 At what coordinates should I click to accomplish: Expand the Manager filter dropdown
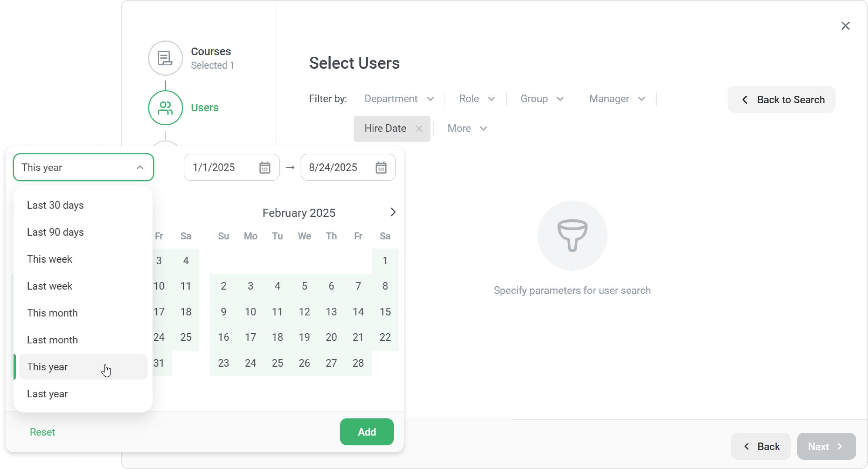coord(617,99)
